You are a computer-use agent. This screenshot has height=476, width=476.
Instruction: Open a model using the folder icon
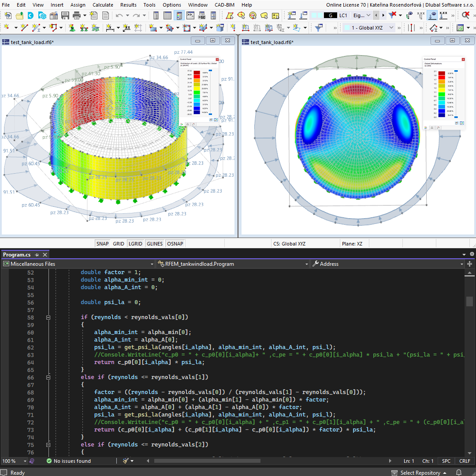click(x=20, y=15)
